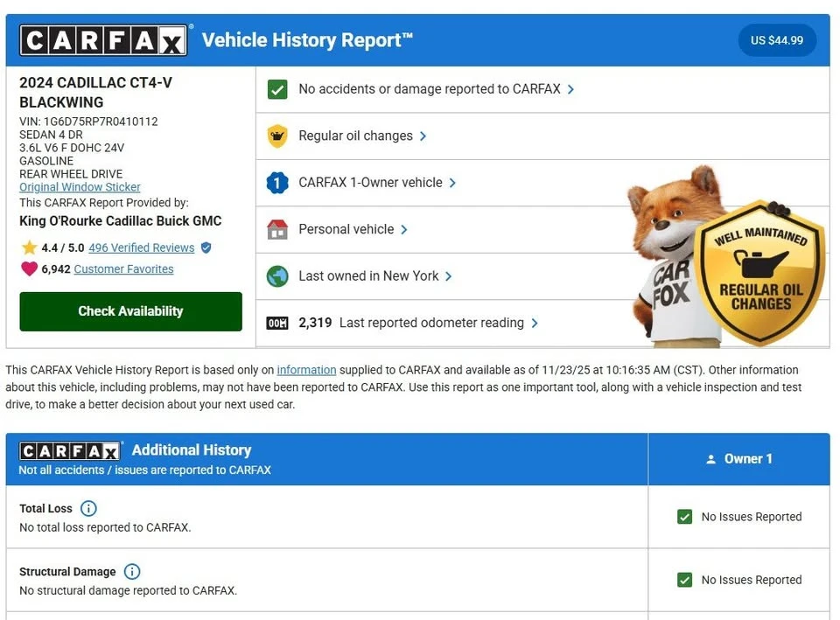This screenshot has width=840, height=620.
Task: Follow the information link in the disclaimer
Action: [x=306, y=370]
